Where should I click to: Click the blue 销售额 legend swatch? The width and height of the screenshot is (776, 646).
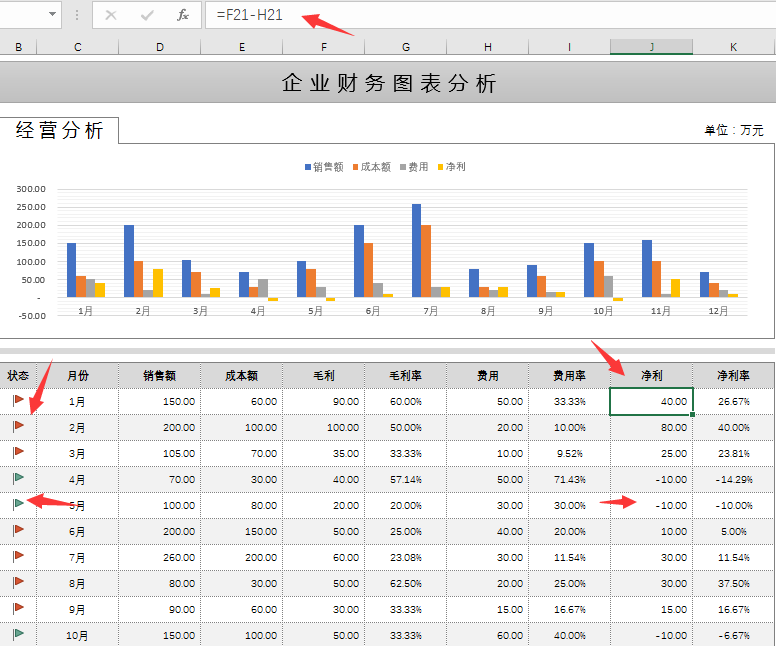[308, 167]
